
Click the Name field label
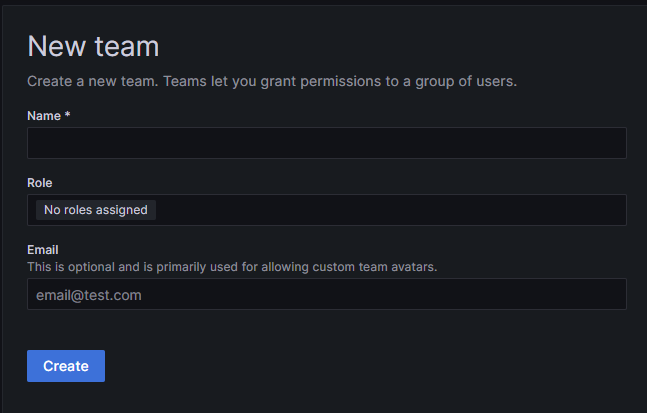pyautogui.click(x=44, y=116)
